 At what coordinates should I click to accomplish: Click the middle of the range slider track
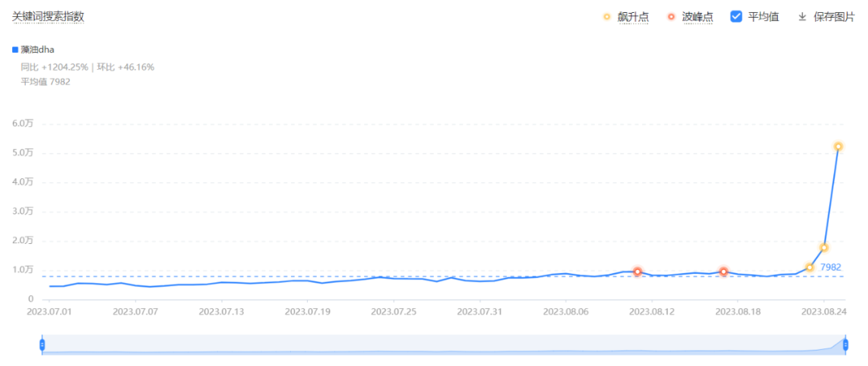pyautogui.click(x=444, y=345)
